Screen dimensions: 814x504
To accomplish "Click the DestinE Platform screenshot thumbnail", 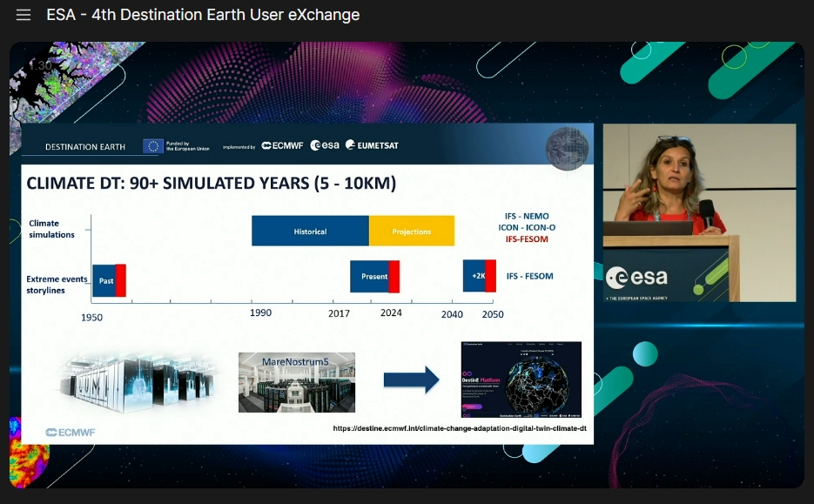I will (521, 380).
